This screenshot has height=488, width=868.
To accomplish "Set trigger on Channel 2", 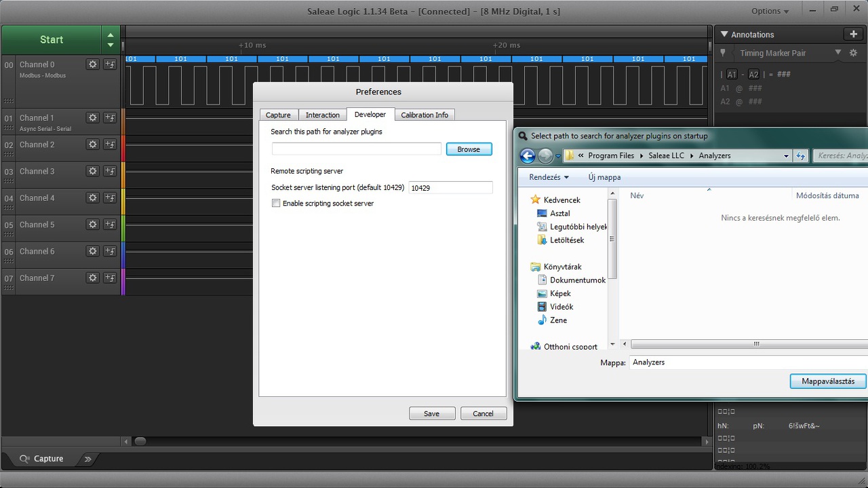I will pyautogui.click(x=110, y=145).
